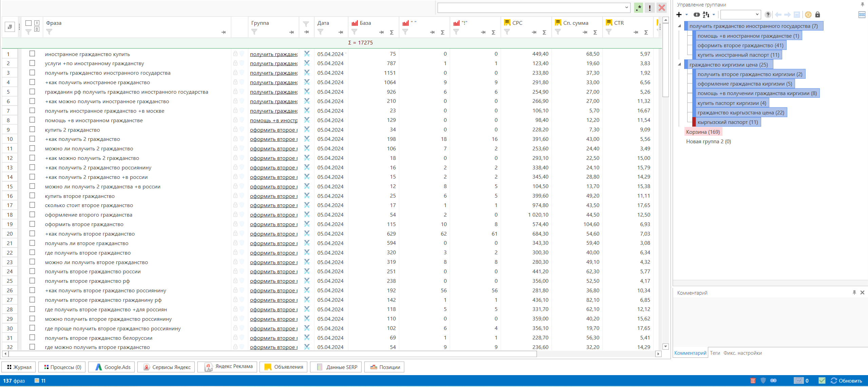Open the top search field dropdown arrow
Viewport: 868px width, 387px height.
click(626, 8)
